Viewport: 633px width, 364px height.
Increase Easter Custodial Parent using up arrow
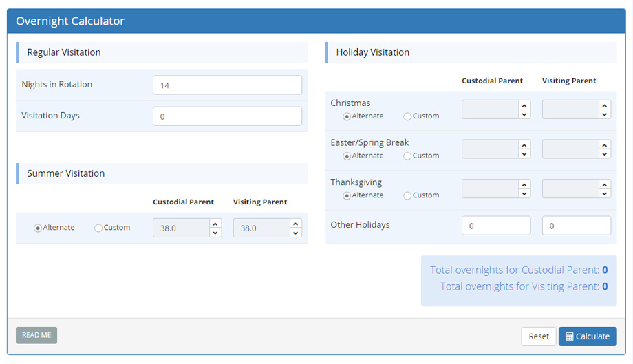pyautogui.click(x=524, y=144)
